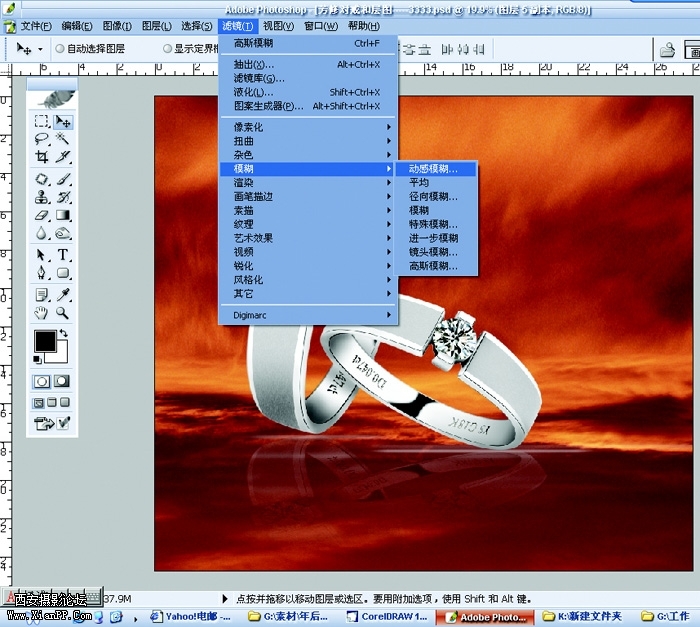
Task: Select the Clone Stamp tool
Action: click(x=42, y=197)
